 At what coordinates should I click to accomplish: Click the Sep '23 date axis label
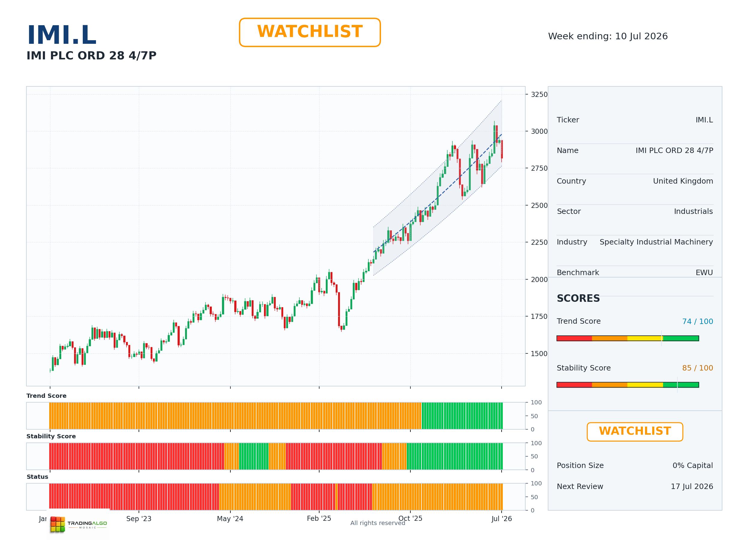[x=139, y=519]
